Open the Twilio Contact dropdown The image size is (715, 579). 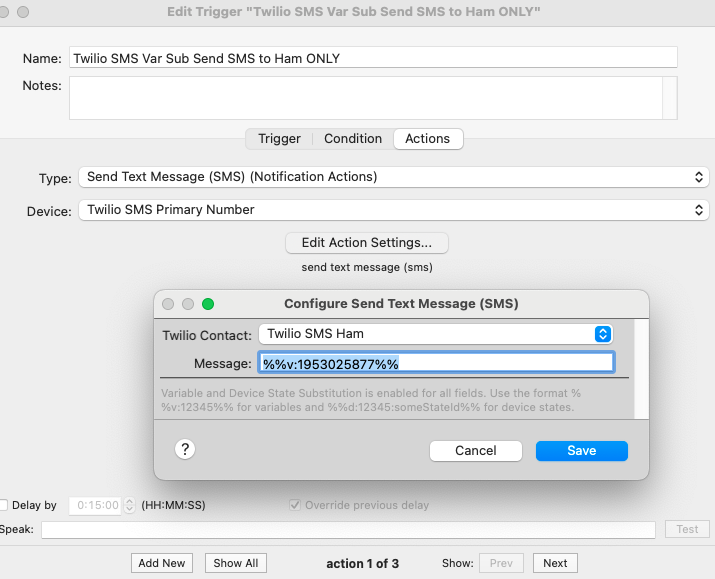(x=435, y=334)
